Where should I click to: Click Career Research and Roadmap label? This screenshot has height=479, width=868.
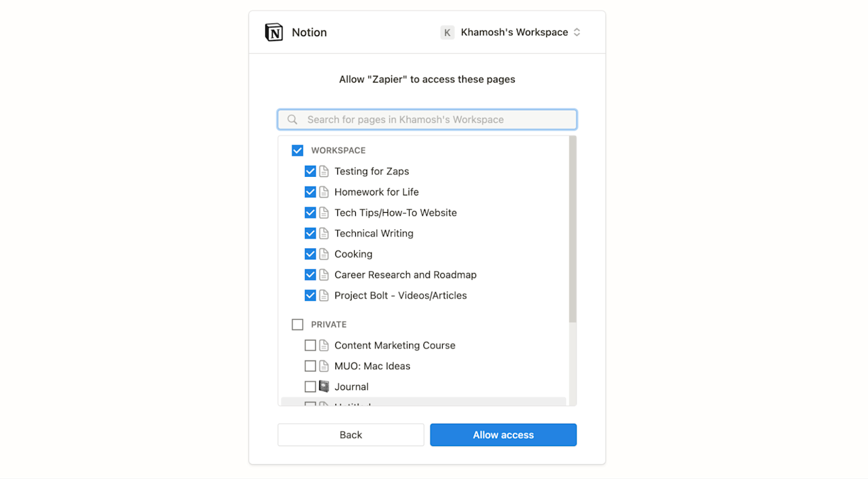405,275
